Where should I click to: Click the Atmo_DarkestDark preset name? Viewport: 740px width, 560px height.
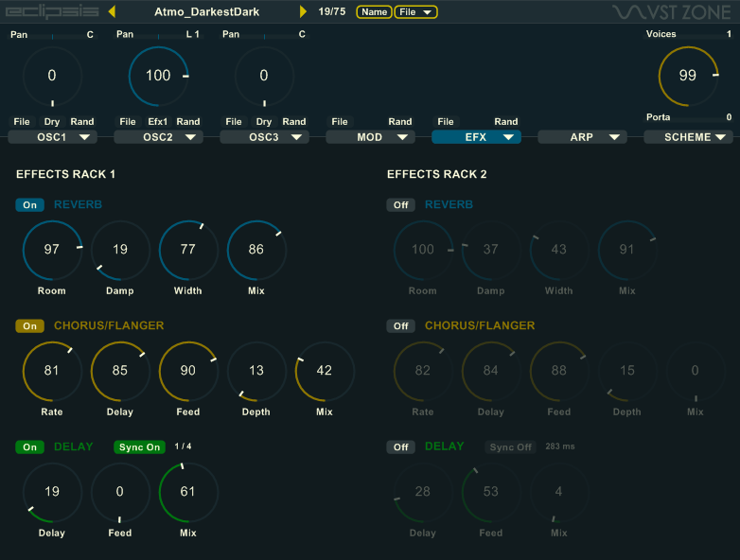206,11
